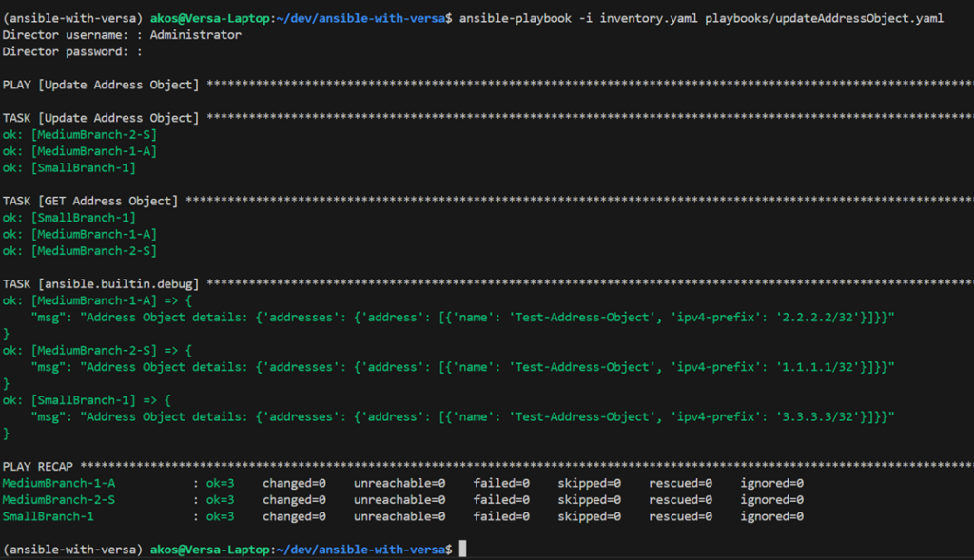Click 'ok: [MediumBranch-2-S]' under Update Address Object task
Screen dimensions: 974x560
(x=80, y=135)
